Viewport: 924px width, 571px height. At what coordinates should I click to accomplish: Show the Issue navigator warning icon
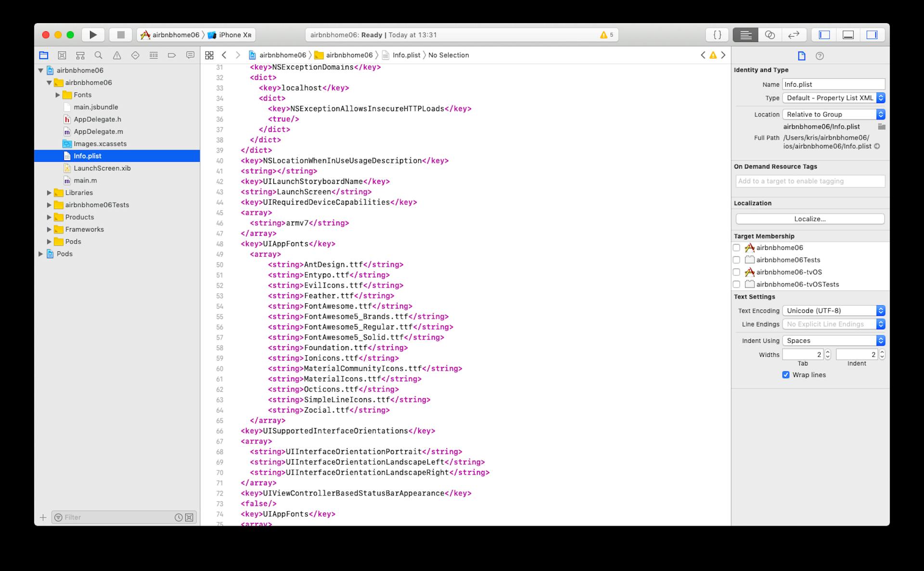(x=117, y=55)
